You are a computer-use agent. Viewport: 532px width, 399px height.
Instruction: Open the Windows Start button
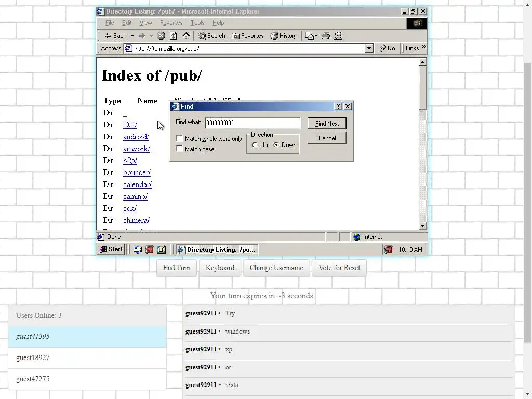111,250
